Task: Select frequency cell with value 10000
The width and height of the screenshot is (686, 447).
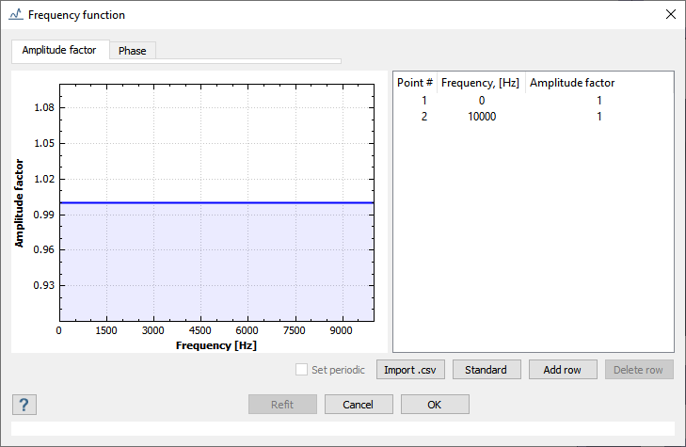Action: click(481, 117)
